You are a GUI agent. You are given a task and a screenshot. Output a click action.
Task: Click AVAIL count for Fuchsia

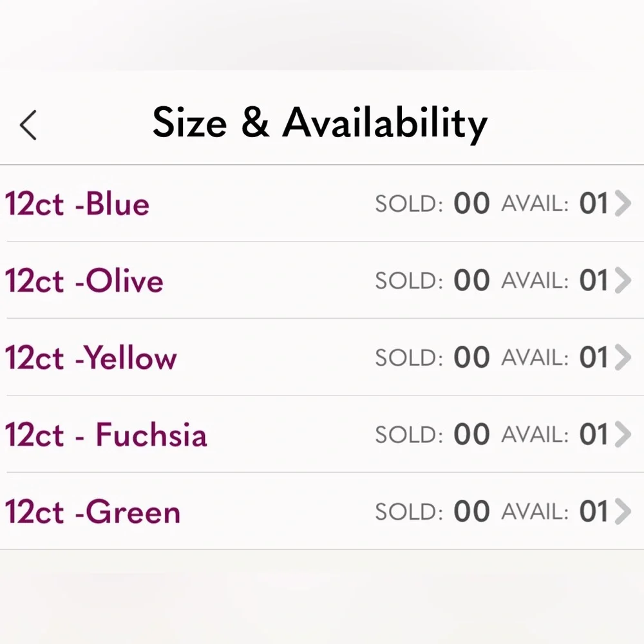click(x=594, y=434)
